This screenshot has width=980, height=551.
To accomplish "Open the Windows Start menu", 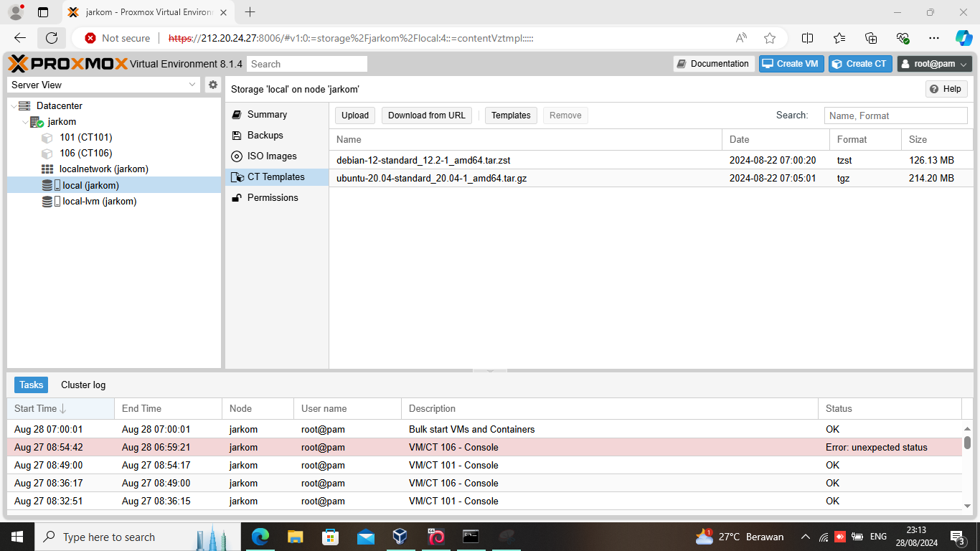I will tap(17, 537).
